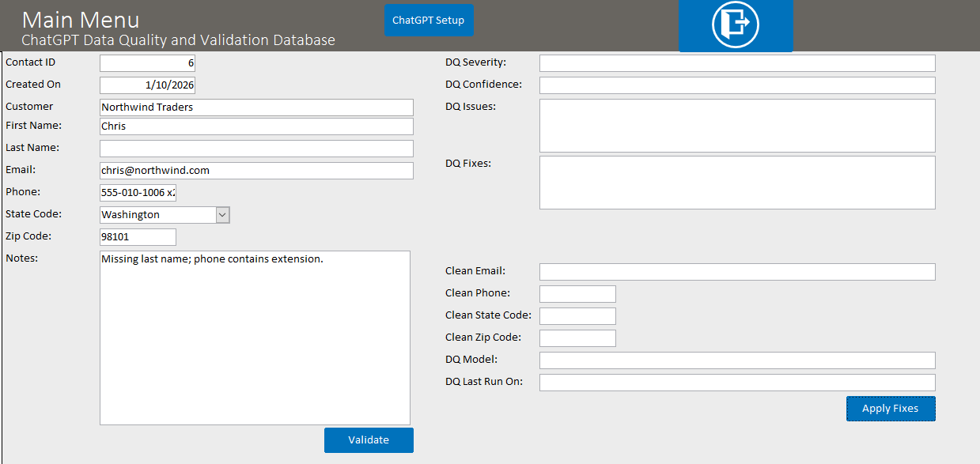Screen dimensions: 980x464
Task: Open the ChatGPT Setup screen
Action: pyautogui.click(x=429, y=21)
